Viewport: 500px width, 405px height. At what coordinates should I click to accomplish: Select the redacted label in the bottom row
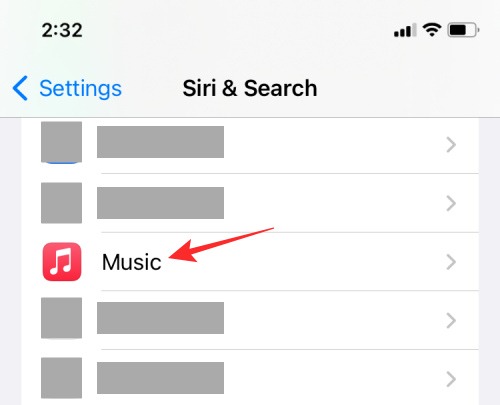[x=160, y=378]
